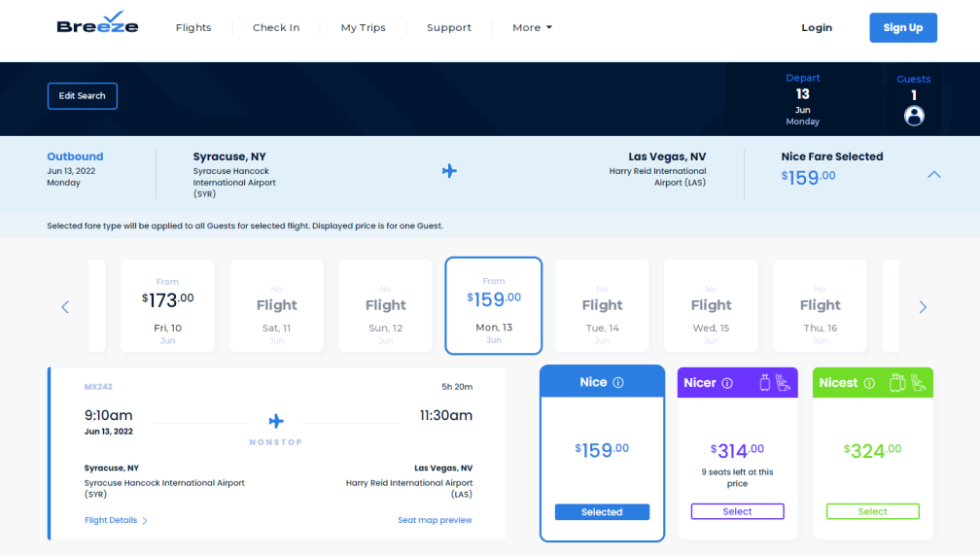The image size is (980, 557).
Task: Open the Guests profile icon
Action: click(914, 116)
